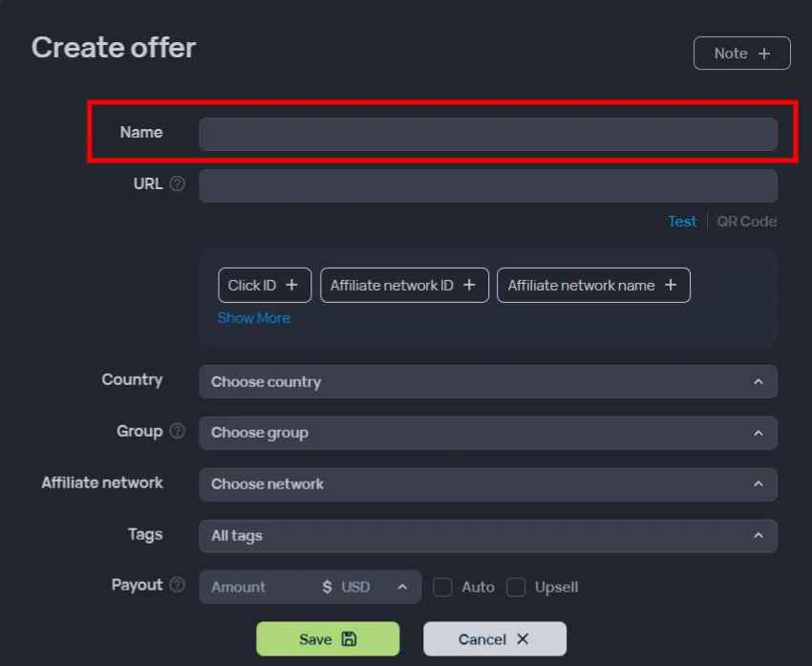Click Show More link for URL tokens
Viewport: 812px width, 666px height.
tap(254, 318)
